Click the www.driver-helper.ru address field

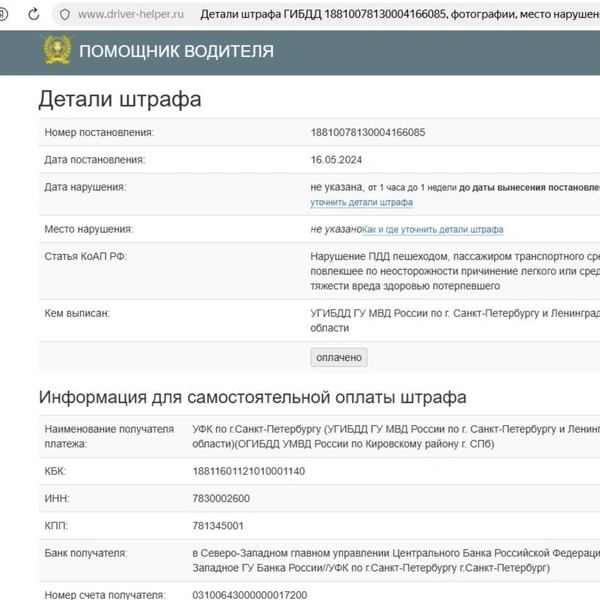pos(131,14)
